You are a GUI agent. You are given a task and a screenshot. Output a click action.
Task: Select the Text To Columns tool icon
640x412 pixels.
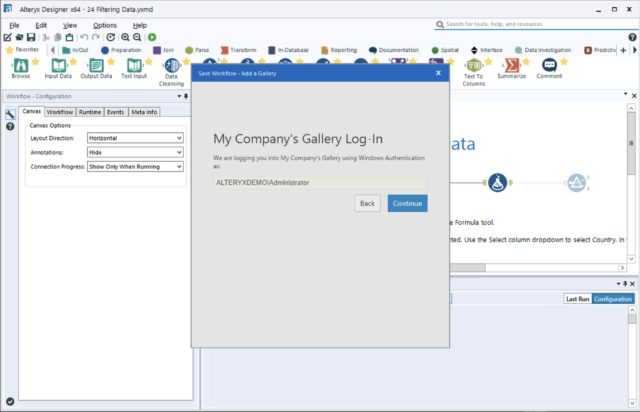click(x=474, y=65)
